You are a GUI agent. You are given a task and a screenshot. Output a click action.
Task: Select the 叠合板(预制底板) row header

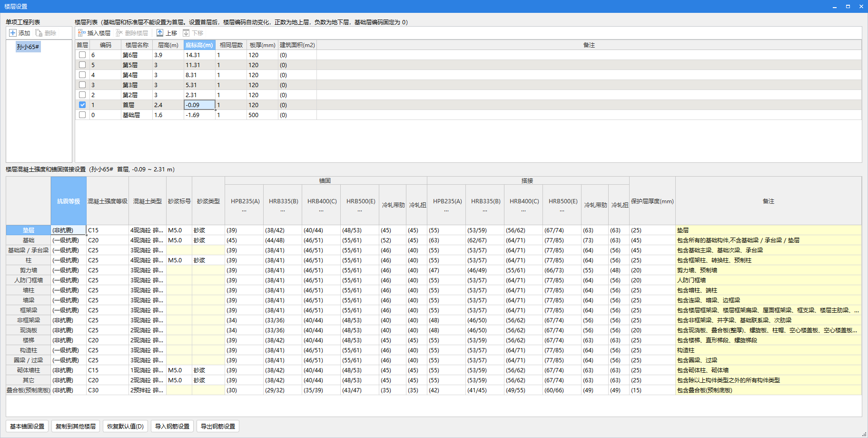tap(29, 390)
